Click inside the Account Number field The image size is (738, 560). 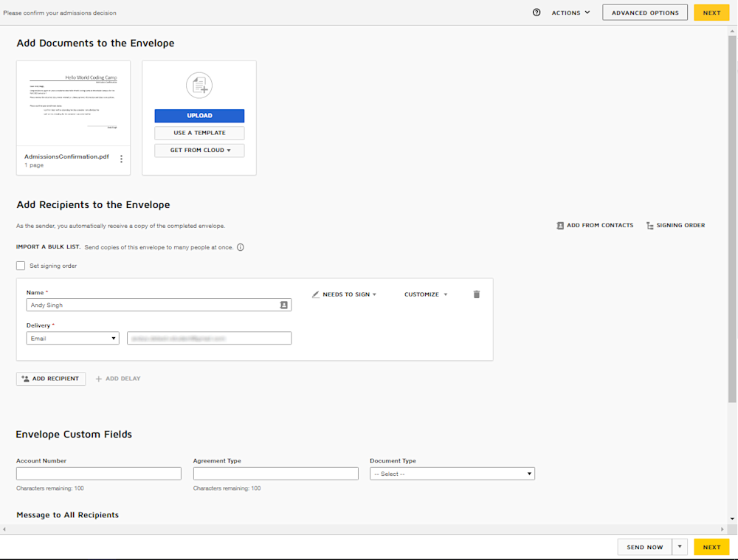click(x=98, y=473)
